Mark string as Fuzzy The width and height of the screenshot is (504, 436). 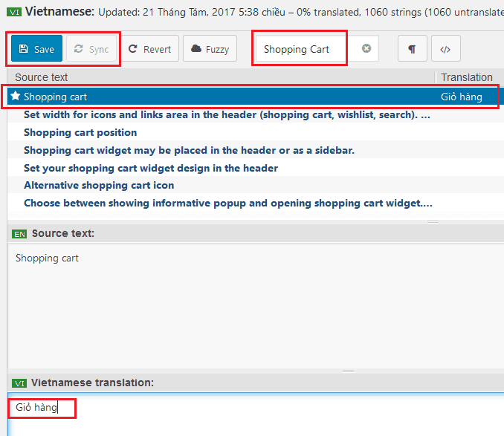click(210, 48)
